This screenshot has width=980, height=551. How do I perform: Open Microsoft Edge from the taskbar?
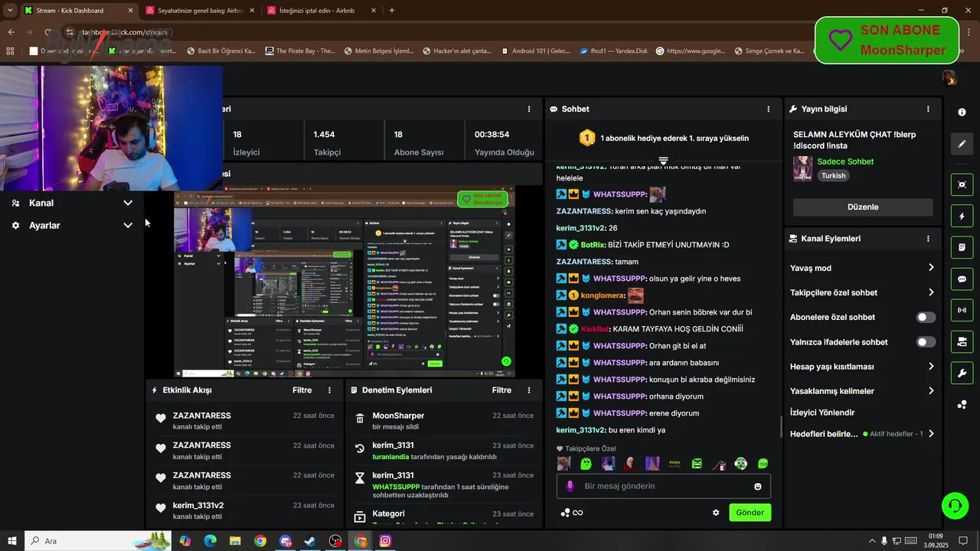click(210, 541)
